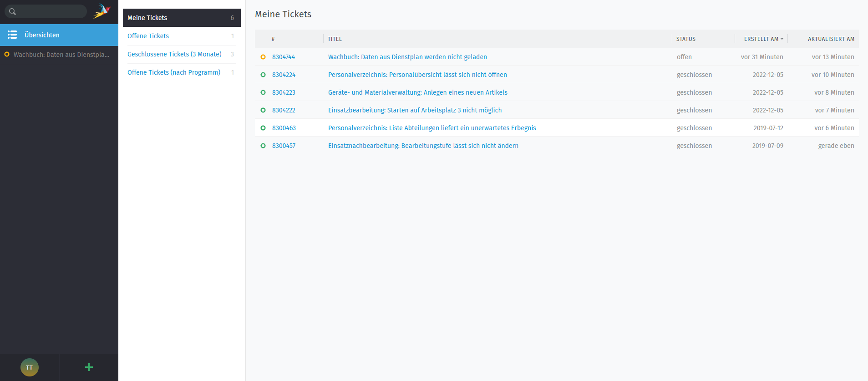Click the search magnifier icon
This screenshot has width=868, height=381.
coord(12,12)
